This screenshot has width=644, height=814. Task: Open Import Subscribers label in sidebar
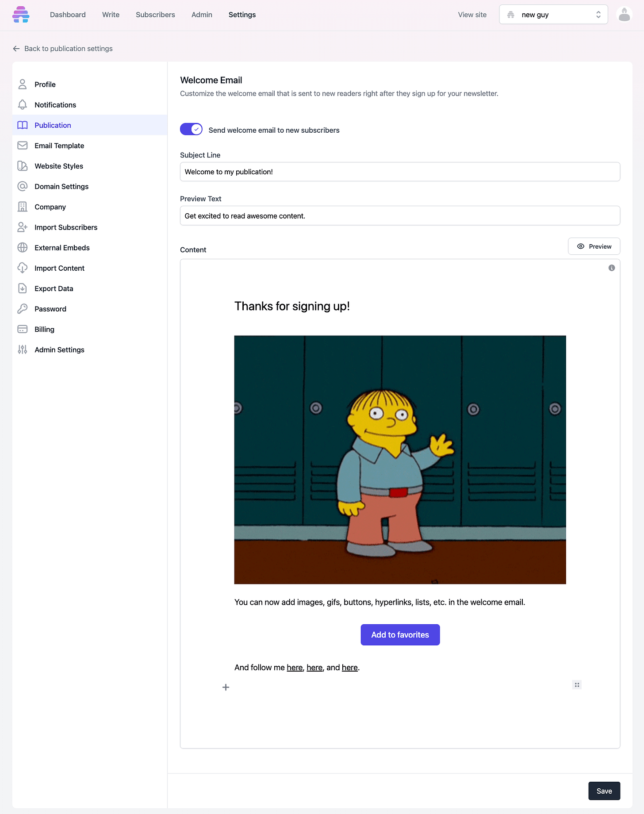pyautogui.click(x=66, y=227)
